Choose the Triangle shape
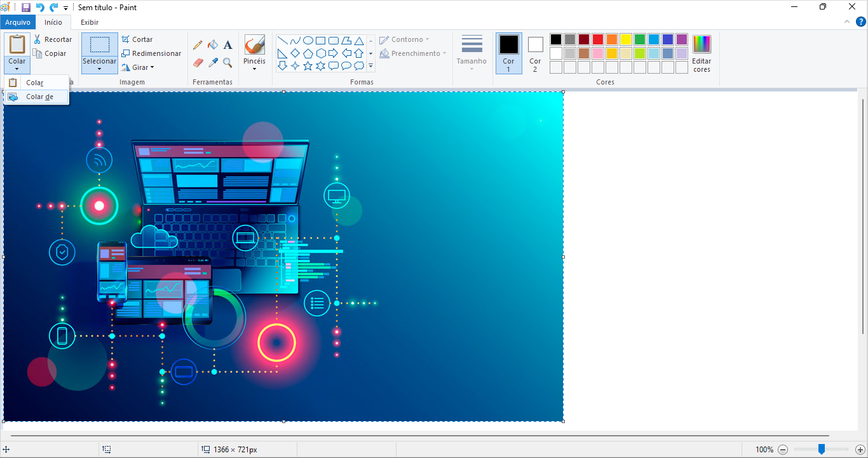This screenshot has width=868, height=458. click(358, 40)
